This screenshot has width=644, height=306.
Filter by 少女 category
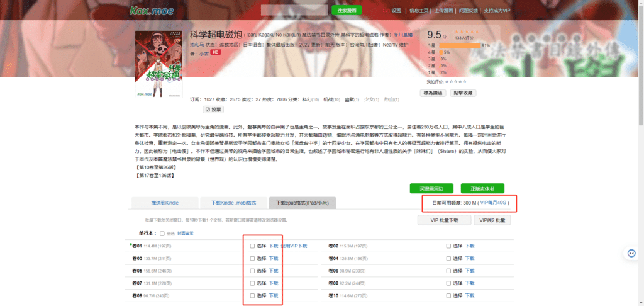click(x=369, y=99)
